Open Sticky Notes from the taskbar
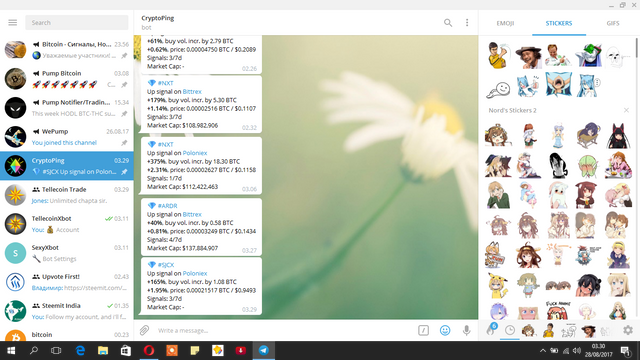This screenshot has height=360, width=640. point(195,351)
